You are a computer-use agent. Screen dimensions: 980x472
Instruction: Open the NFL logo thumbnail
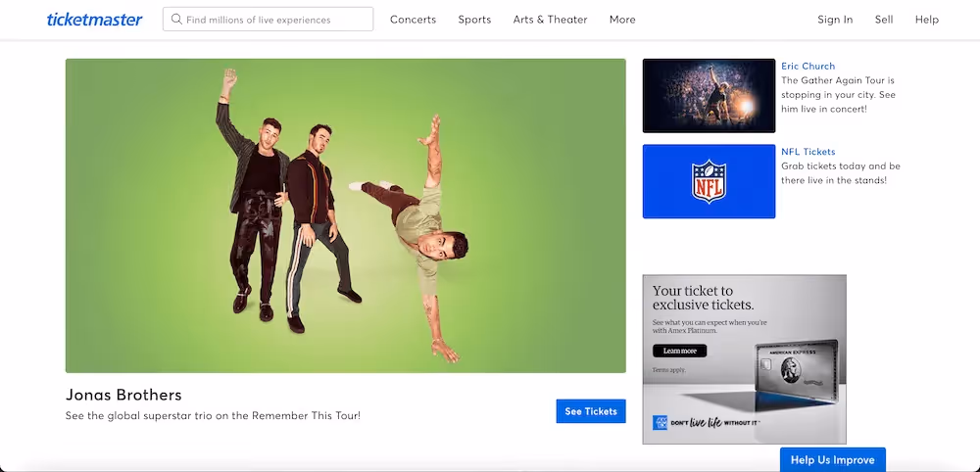(x=709, y=182)
